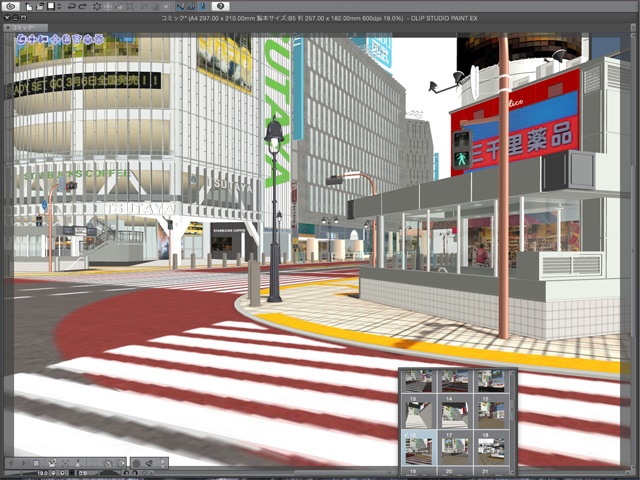Image resolution: width=640 pixels, height=480 pixels.
Task: Select the camera dolly manipulator icon
Action: point(43,39)
